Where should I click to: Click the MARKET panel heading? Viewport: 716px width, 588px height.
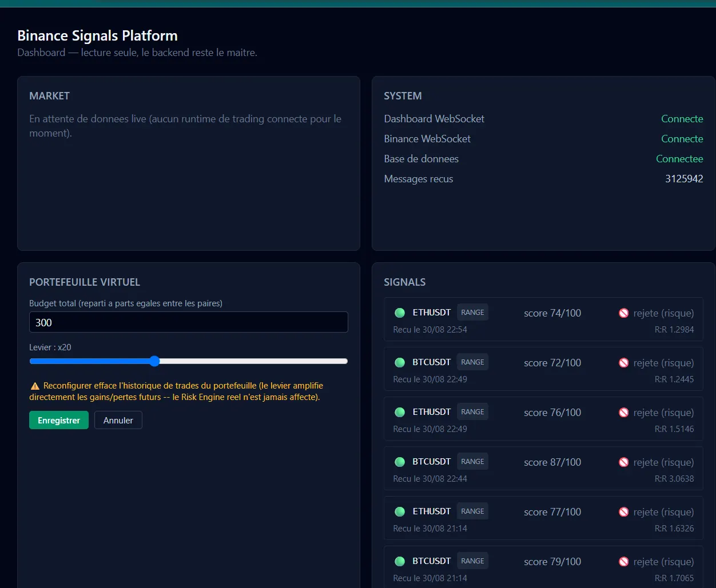tap(49, 96)
